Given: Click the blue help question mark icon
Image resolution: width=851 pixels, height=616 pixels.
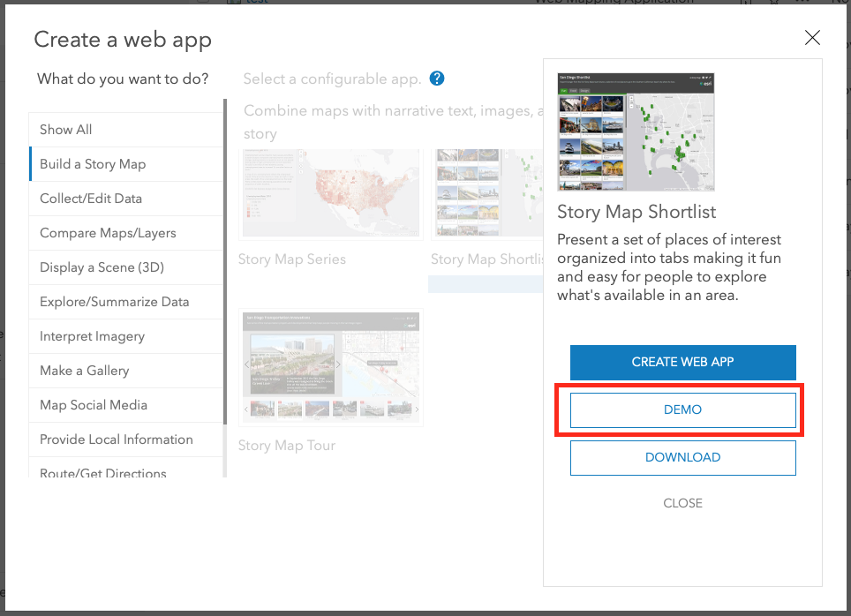Looking at the screenshot, I should (x=436, y=79).
